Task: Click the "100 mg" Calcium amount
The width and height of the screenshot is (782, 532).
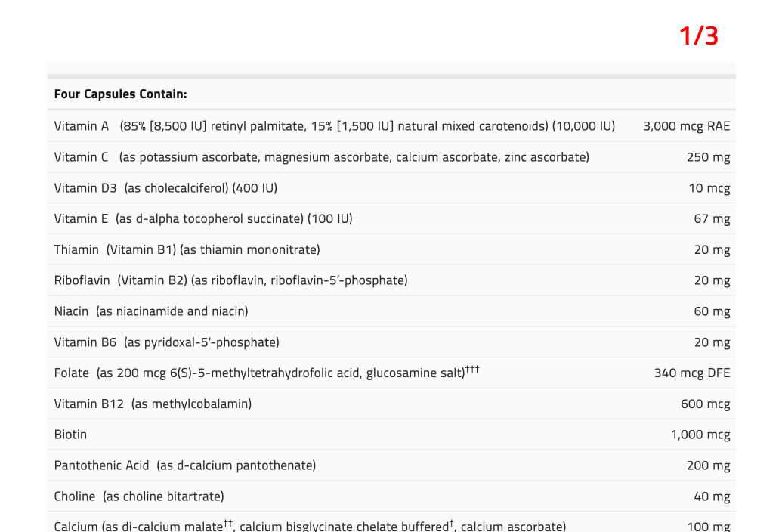Action: (708, 526)
